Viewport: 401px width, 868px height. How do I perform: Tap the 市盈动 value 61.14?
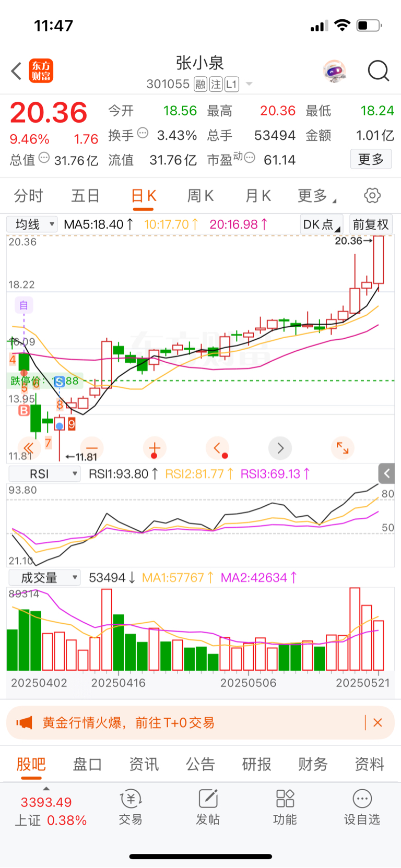tap(279, 160)
